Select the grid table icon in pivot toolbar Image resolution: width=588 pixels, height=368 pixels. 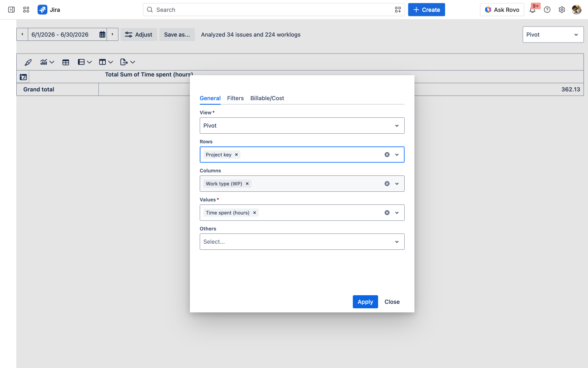click(x=66, y=62)
